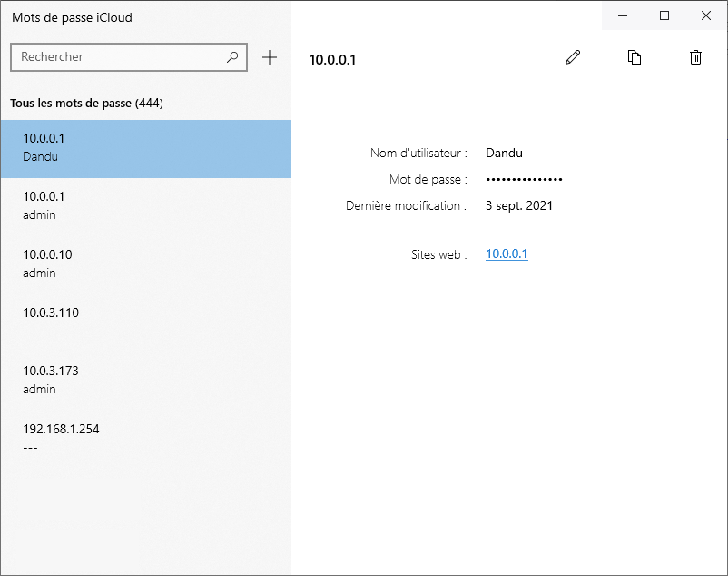Click the date 3 sept. 2021
Image resolution: width=728 pixels, height=576 pixels.
tap(519, 206)
